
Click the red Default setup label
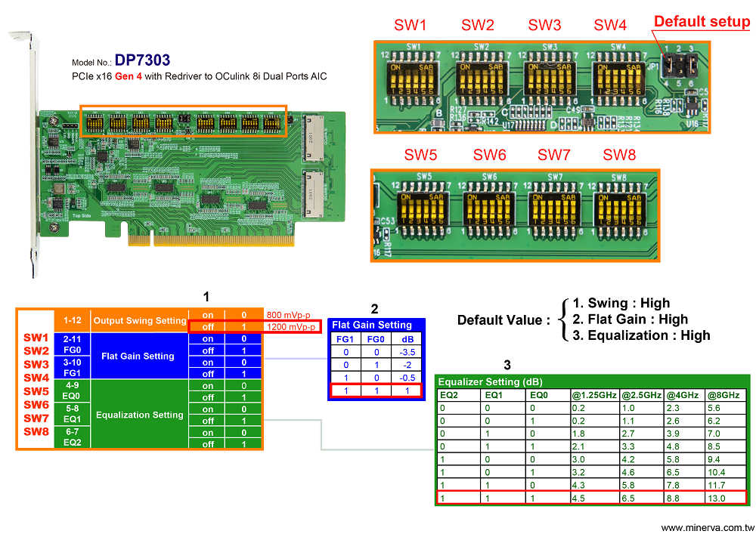click(x=702, y=22)
